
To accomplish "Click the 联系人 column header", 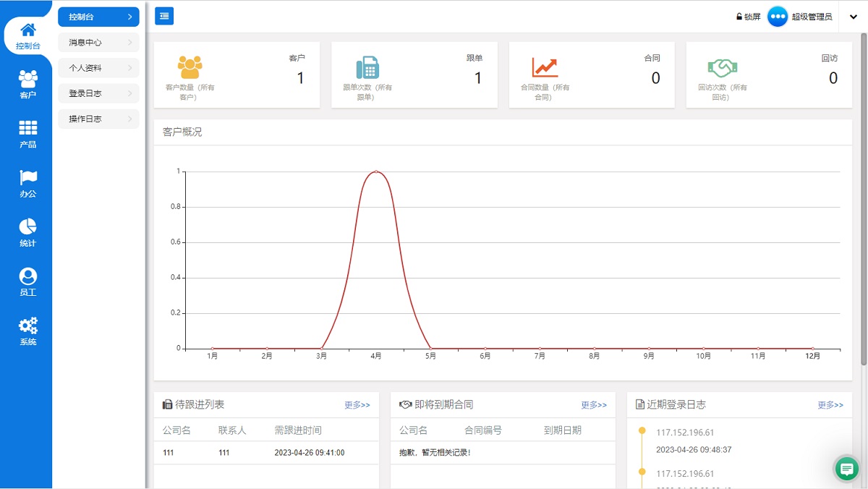I will (x=232, y=430).
